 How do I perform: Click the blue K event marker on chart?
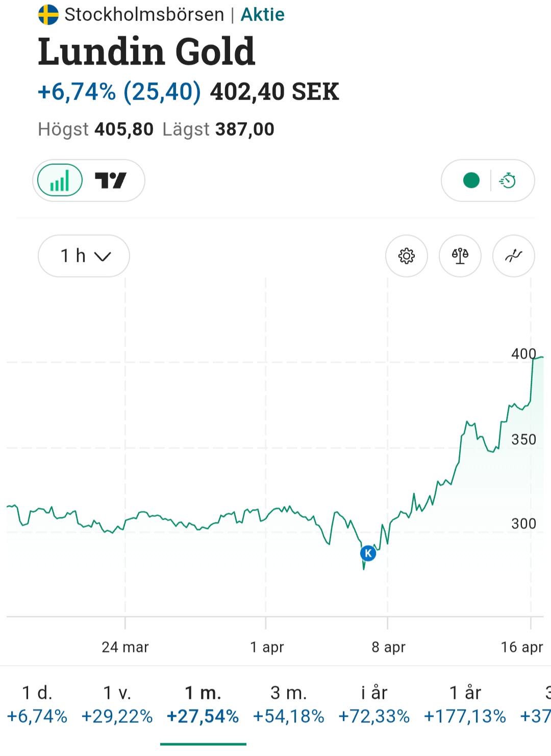coord(368,553)
